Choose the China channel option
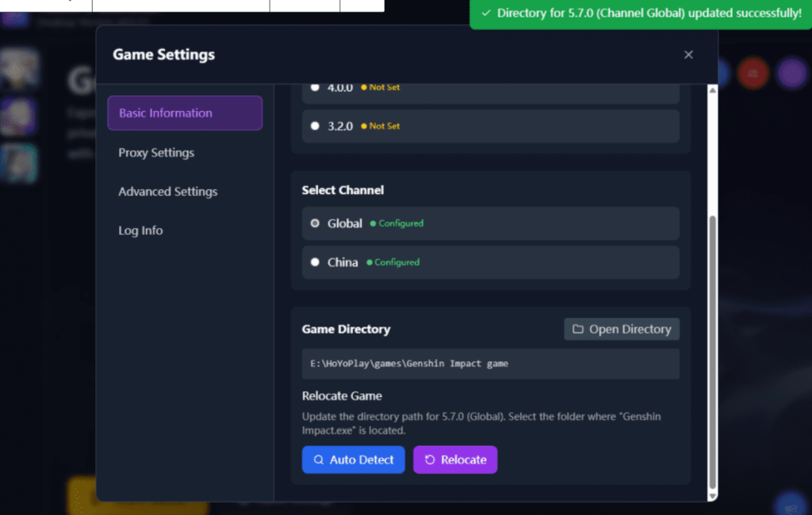 [x=315, y=262]
